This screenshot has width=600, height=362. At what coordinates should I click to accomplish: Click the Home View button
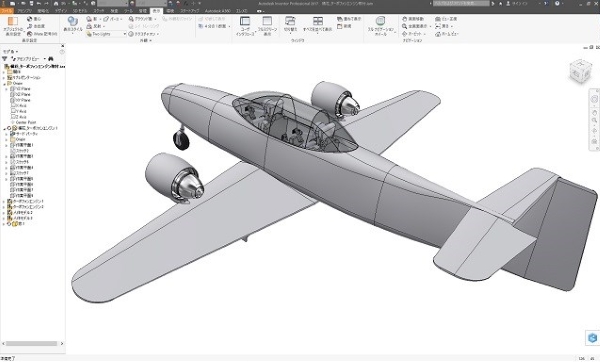[447, 34]
